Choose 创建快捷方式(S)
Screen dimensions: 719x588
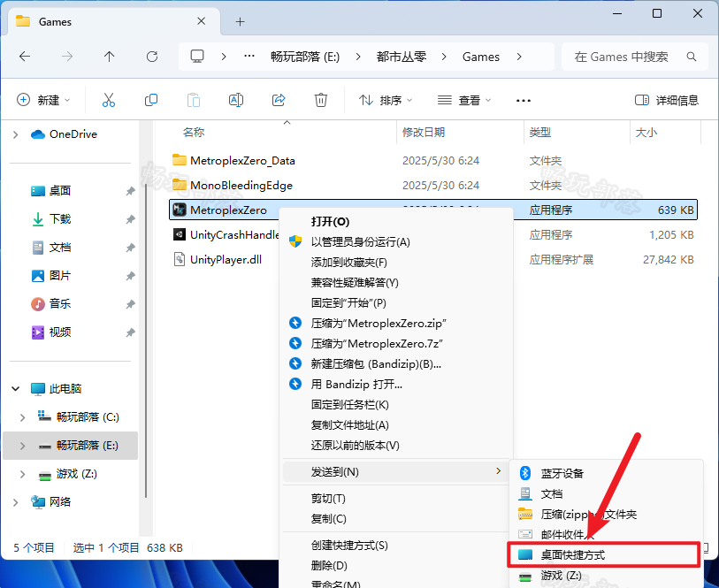pyautogui.click(x=349, y=546)
